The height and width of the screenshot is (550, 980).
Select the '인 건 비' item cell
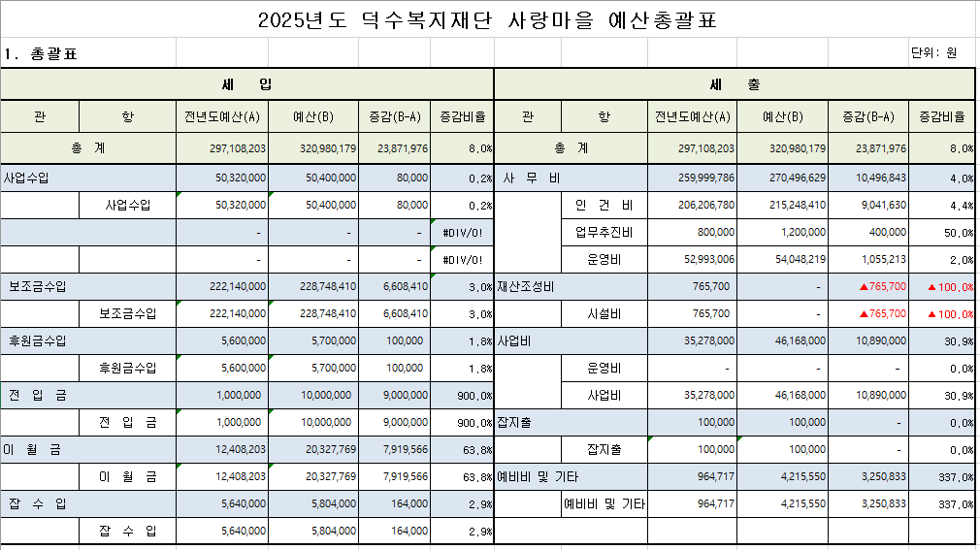[x=604, y=206]
